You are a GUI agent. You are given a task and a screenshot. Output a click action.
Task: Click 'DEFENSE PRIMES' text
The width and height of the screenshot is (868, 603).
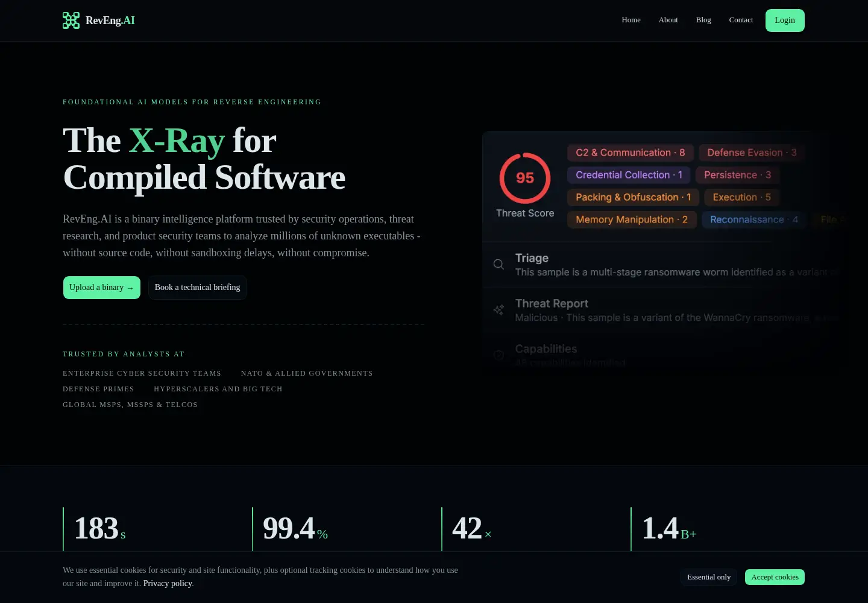[98, 389]
